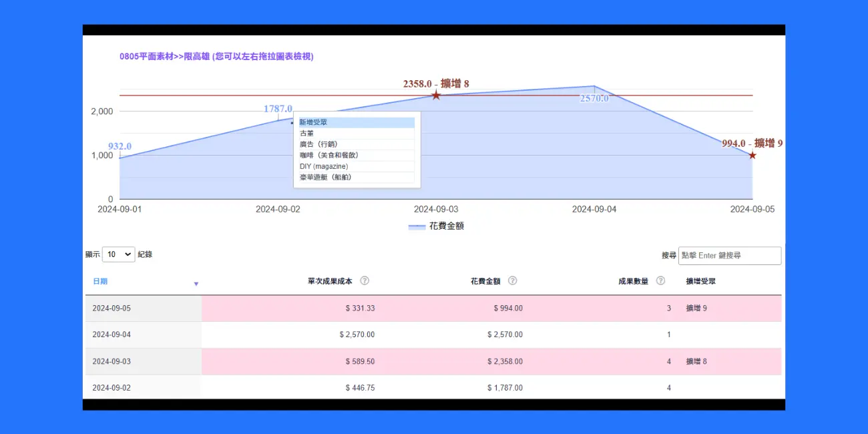
Task: Click 2024-09-03 axis label on chart
Action: coord(436,209)
